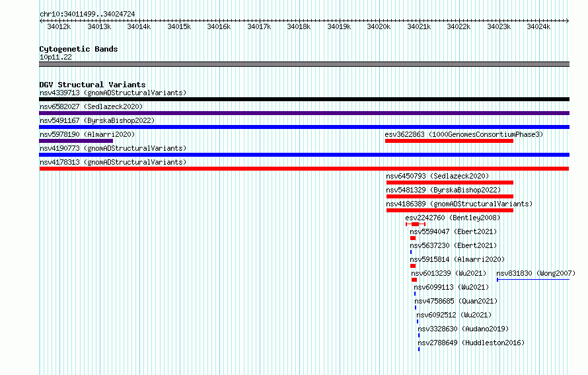This screenshot has width=588, height=375.
Task: Open variant nsv6099113 (Wu2021) label
Action: tap(451, 287)
